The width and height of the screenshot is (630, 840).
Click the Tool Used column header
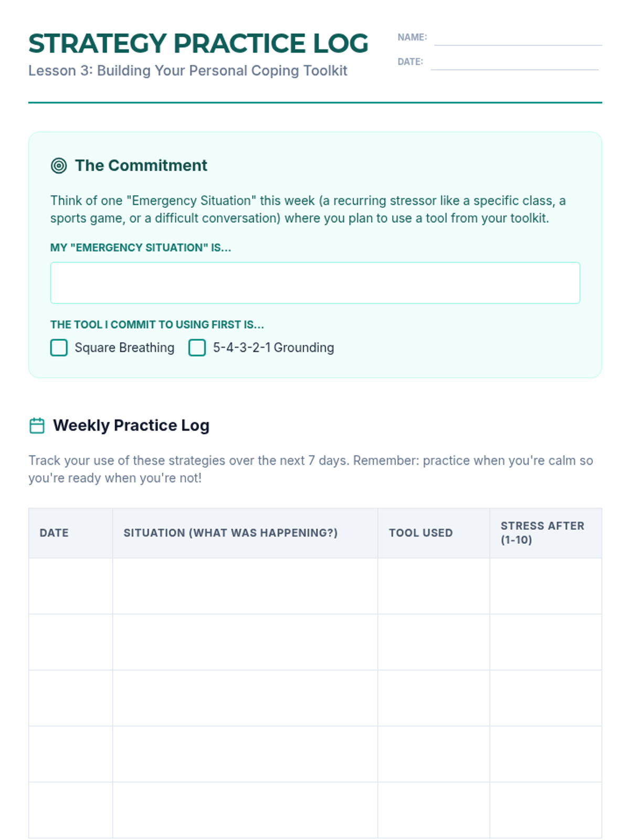coord(421,533)
